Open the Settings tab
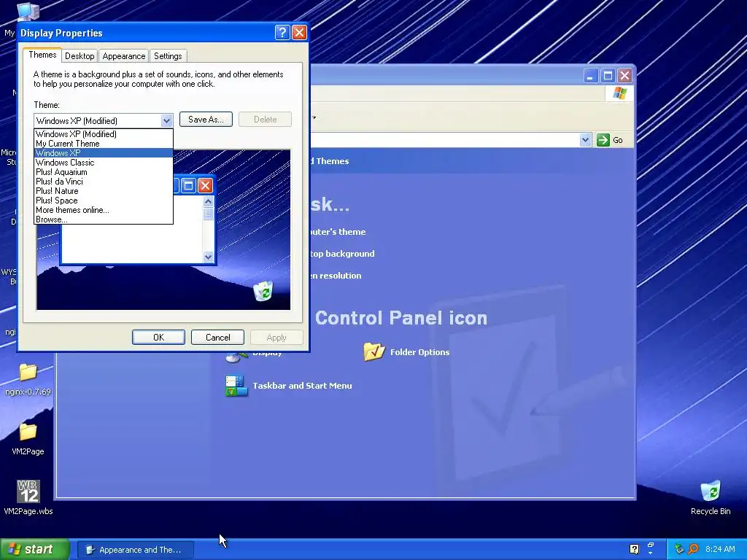 (x=168, y=55)
